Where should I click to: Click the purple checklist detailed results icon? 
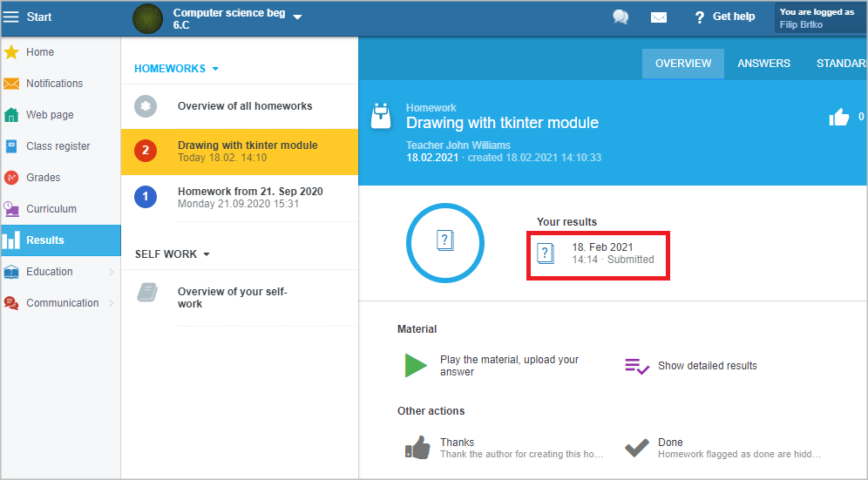click(x=636, y=366)
